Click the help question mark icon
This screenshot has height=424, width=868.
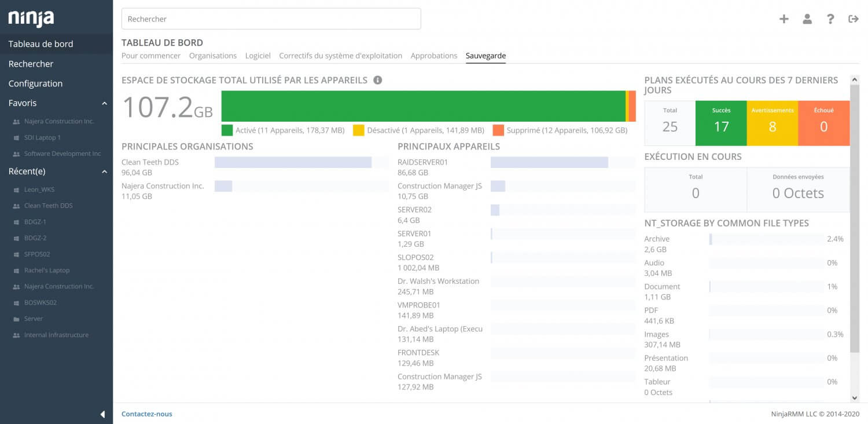click(830, 19)
